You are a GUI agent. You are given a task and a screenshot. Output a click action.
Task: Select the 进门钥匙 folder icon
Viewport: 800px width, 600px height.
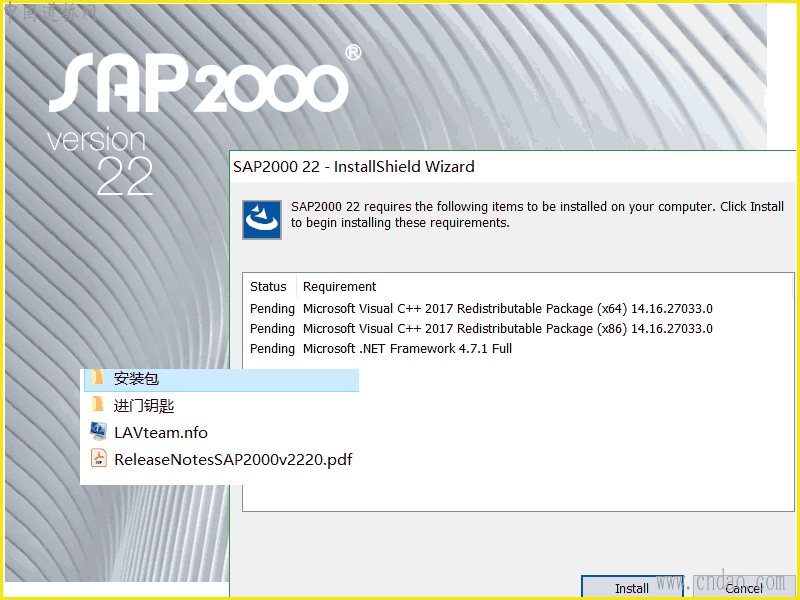(98, 405)
